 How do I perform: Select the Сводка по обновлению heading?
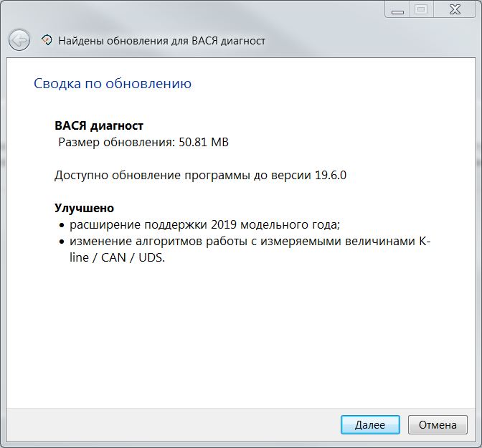pyautogui.click(x=113, y=84)
